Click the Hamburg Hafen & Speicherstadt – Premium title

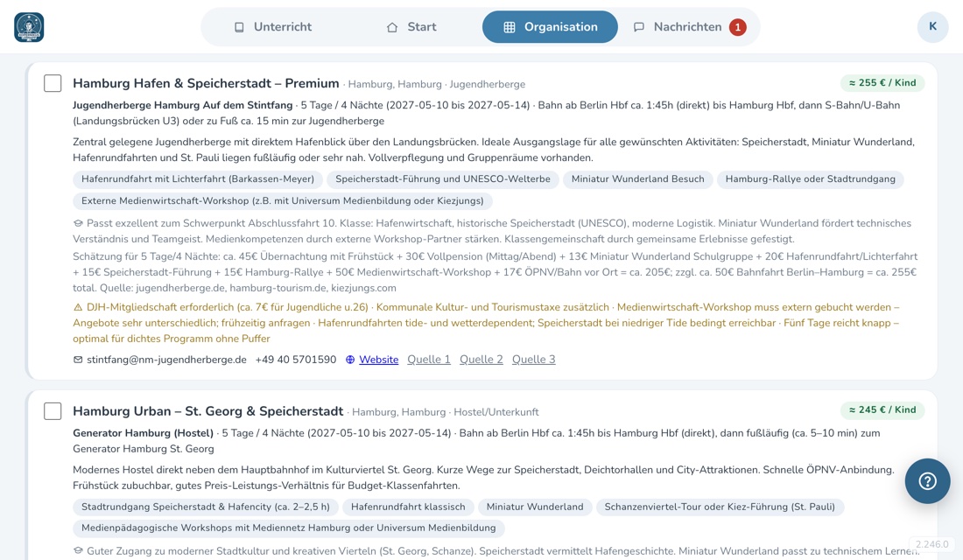pos(206,83)
